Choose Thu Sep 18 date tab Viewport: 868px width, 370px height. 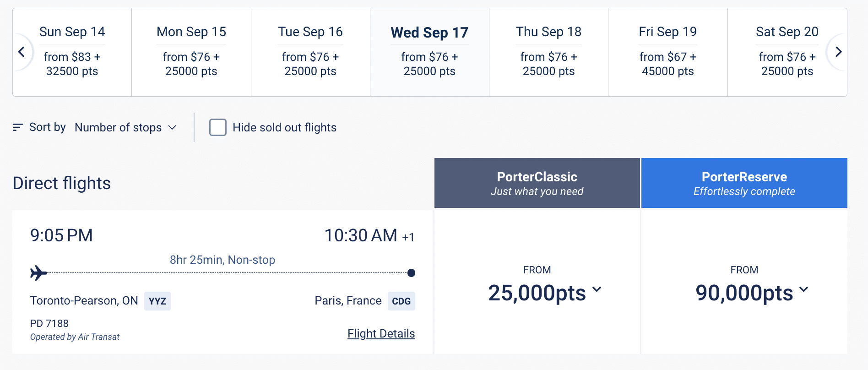click(x=548, y=52)
